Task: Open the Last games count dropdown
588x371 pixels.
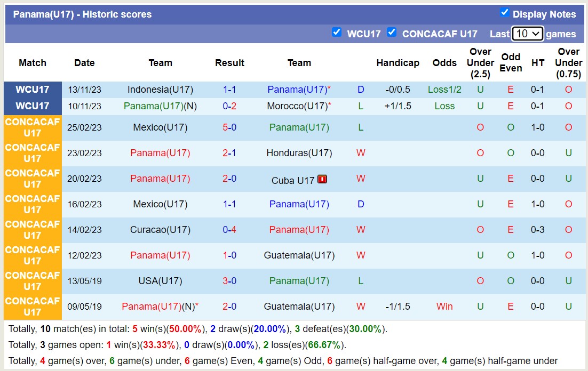Action: coord(527,33)
